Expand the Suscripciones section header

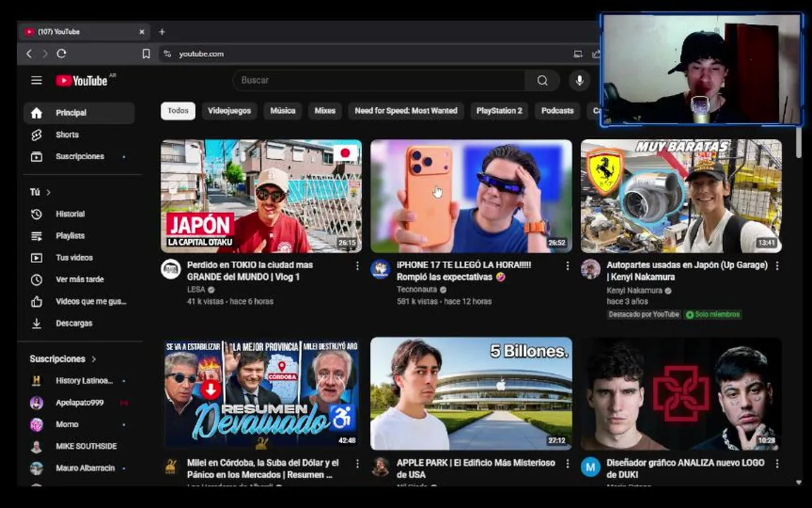[63, 358]
